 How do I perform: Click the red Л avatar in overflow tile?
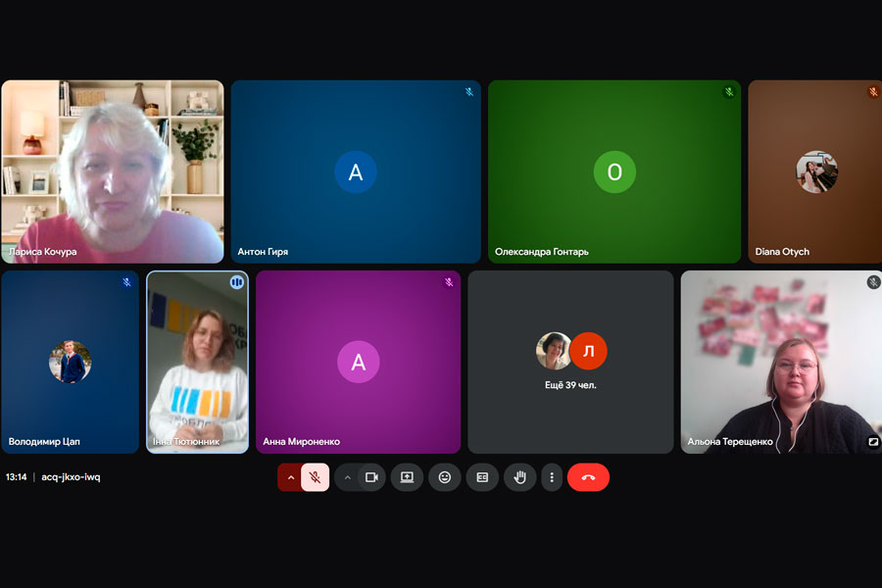coord(588,351)
